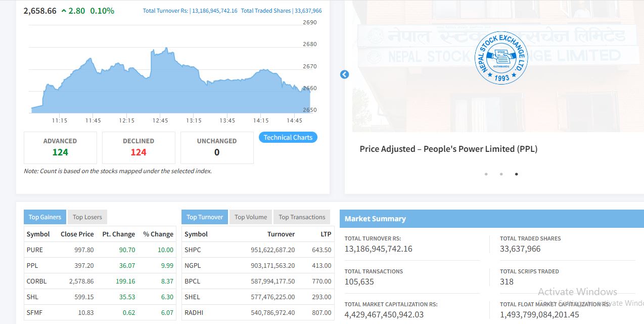
Task: Click the CORBL symbol row
Action: [x=36, y=281]
